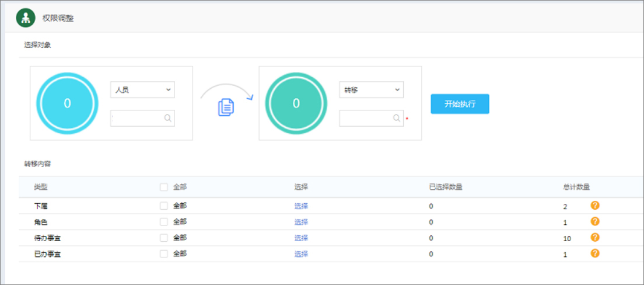This screenshot has height=285, width=644.
Task: Click the green circle showing target count 0
Action: tap(296, 103)
